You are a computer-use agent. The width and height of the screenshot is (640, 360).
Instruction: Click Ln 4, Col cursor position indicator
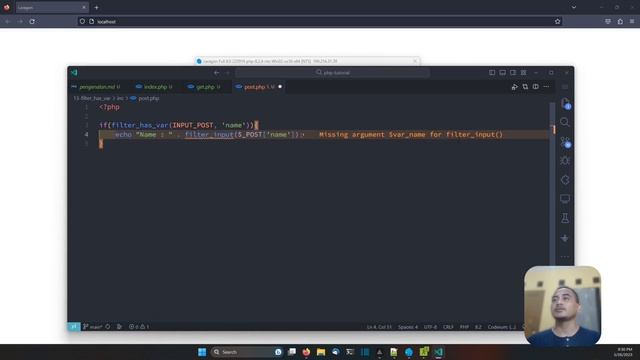coord(379,327)
